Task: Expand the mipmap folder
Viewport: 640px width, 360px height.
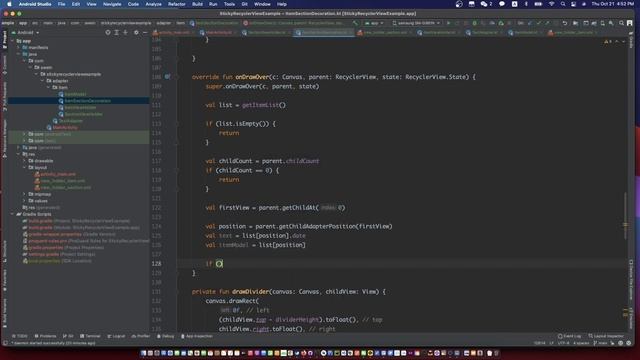Action: pyautogui.click(x=24, y=194)
